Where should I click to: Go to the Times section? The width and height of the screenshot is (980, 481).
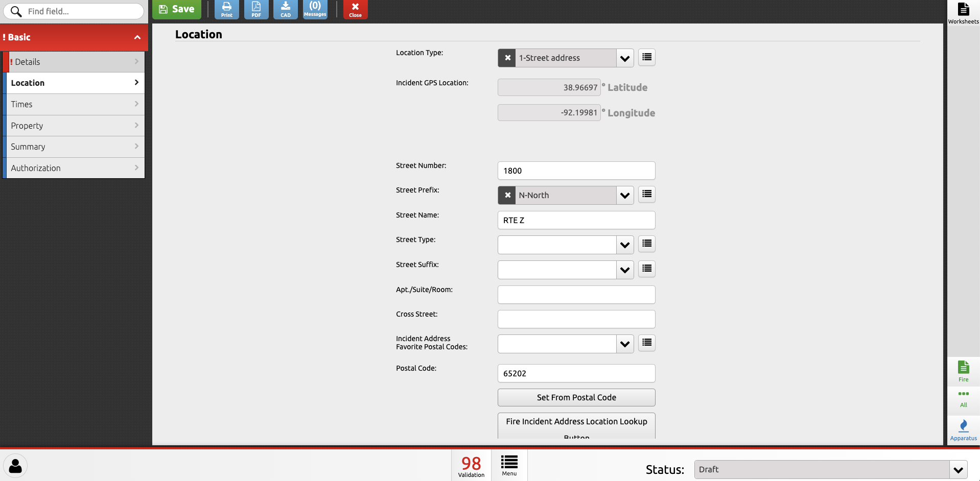point(74,104)
